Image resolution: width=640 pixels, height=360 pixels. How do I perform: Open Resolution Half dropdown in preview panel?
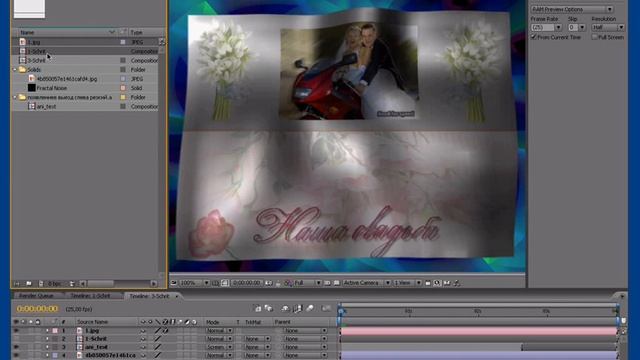608,27
